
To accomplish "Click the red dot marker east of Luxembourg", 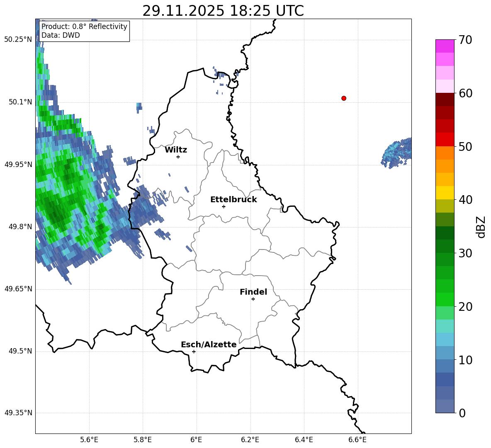I will (344, 98).
